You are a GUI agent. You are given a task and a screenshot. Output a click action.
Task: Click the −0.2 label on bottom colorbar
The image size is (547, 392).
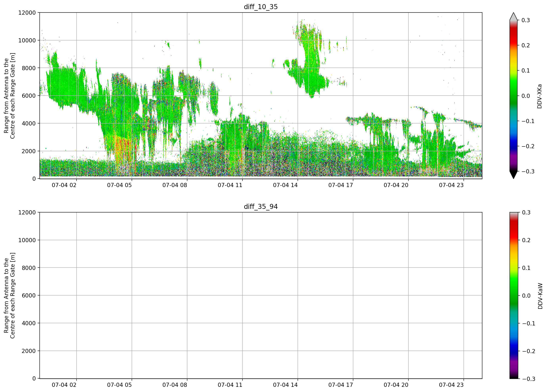click(x=529, y=351)
